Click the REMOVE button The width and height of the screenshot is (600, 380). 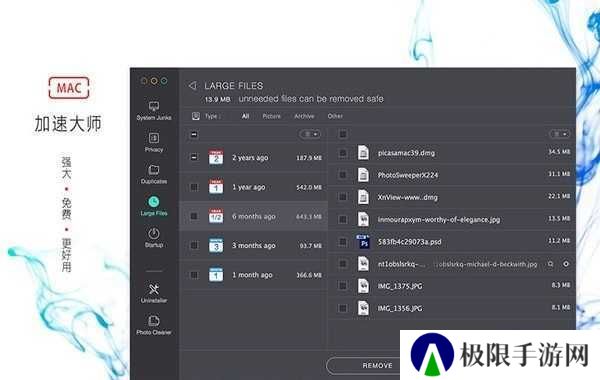pos(377,365)
